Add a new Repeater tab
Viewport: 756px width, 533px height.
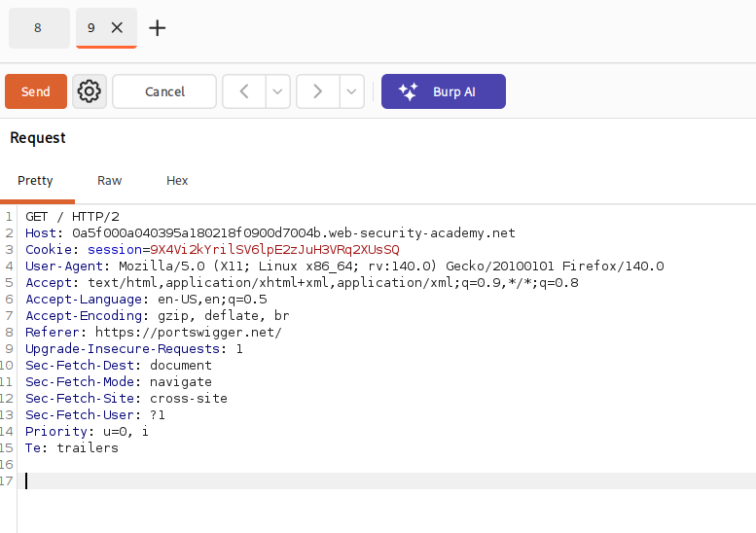point(158,28)
